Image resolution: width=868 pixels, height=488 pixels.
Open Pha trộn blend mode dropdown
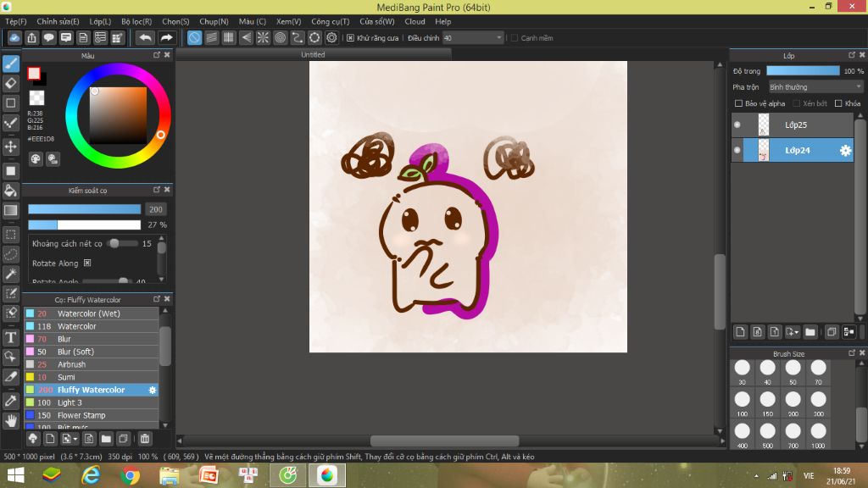point(815,87)
